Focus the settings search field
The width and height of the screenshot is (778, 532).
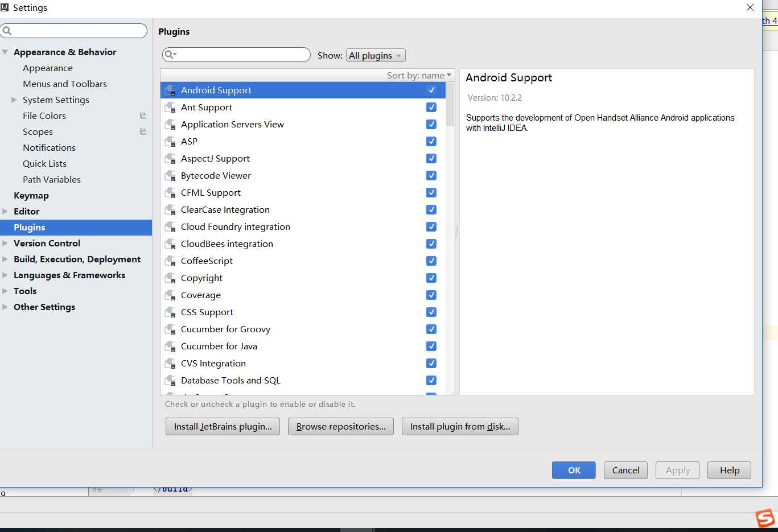[74, 31]
